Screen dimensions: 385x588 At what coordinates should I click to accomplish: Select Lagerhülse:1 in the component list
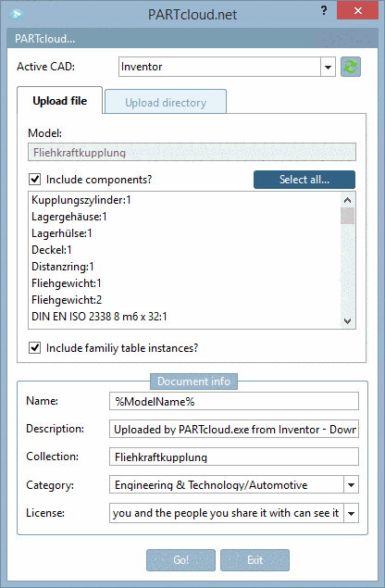62,233
